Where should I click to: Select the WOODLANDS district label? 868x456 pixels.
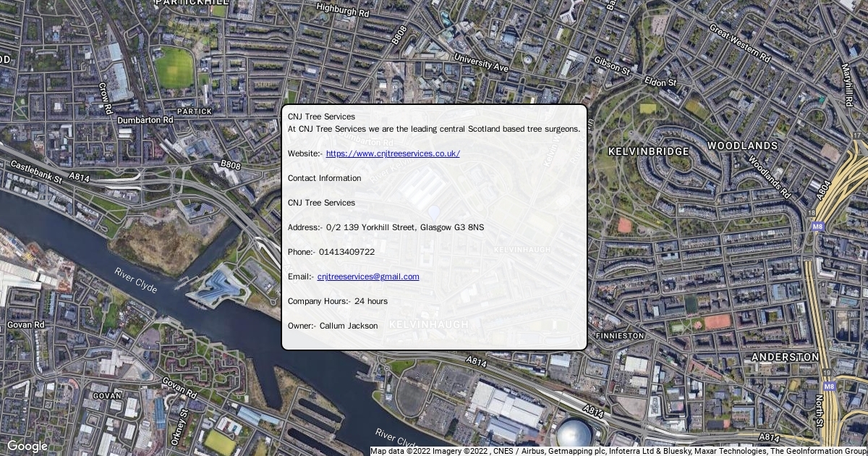[x=742, y=145]
